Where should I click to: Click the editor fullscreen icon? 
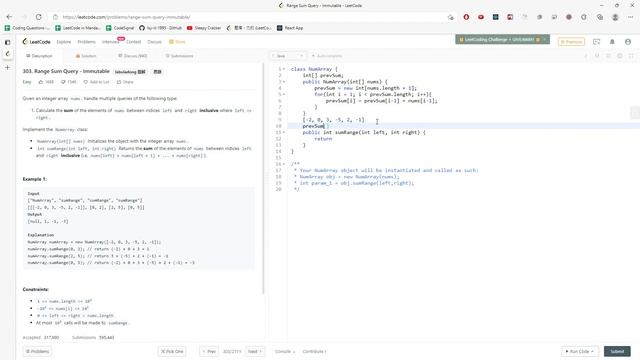click(631, 56)
